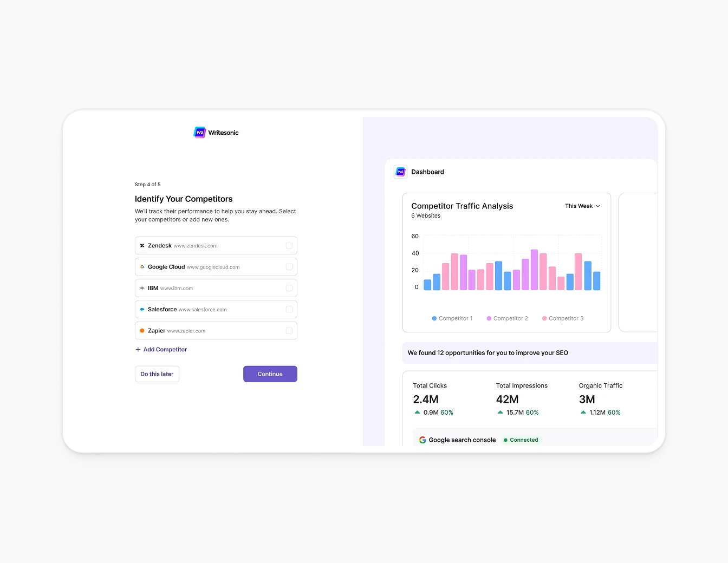Click the WS icon beside Dashboard title
Screen dimensions: 728x563
tap(400, 172)
